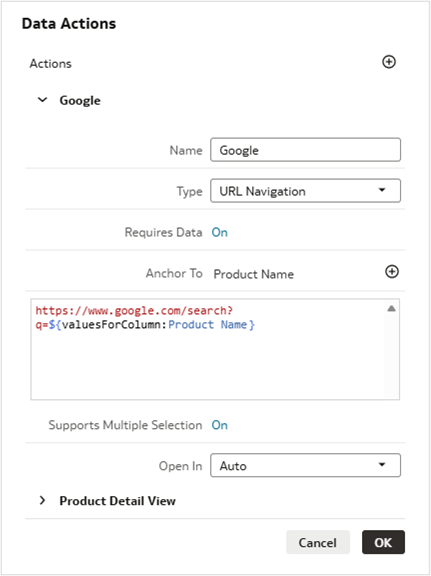Click the Product Name anchor value
The width and height of the screenshot is (431, 576).
[254, 274]
